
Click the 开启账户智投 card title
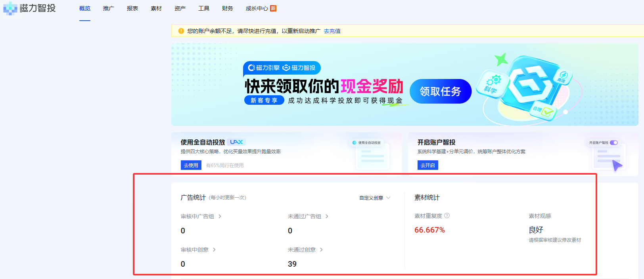pyautogui.click(x=436, y=142)
